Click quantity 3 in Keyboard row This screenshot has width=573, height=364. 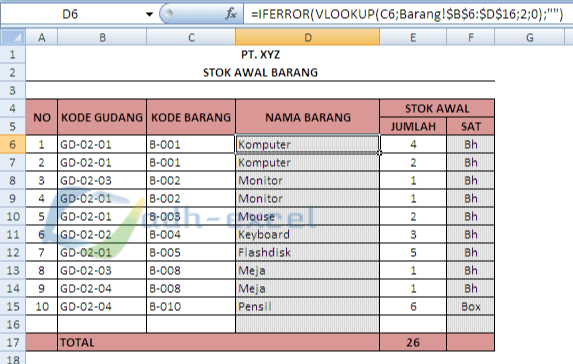[413, 234]
